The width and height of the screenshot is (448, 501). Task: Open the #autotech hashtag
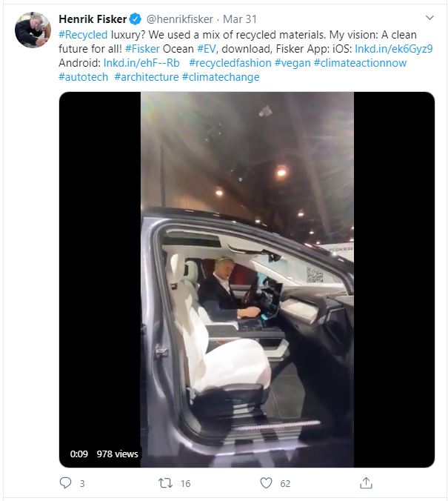[83, 77]
